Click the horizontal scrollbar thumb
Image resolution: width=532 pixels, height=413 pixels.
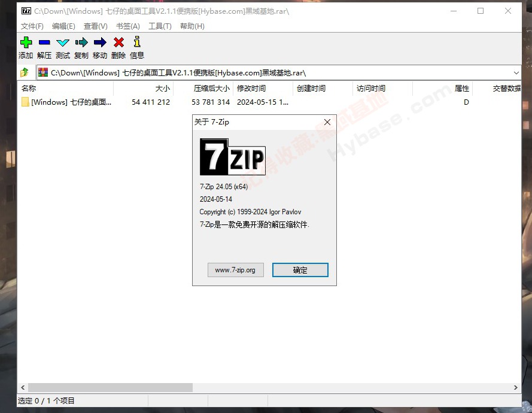point(110,387)
